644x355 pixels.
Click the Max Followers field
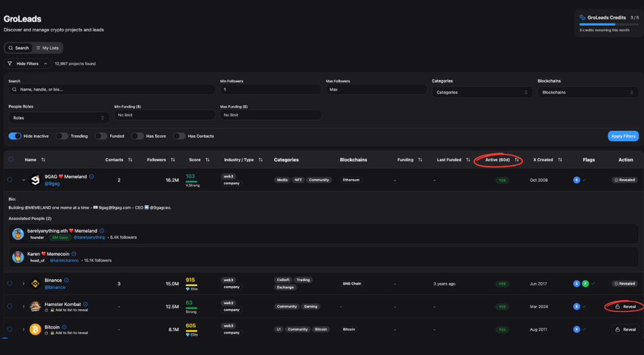click(x=377, y=89)
